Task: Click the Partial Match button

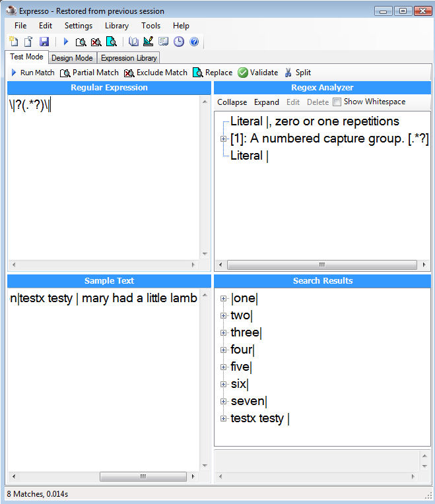Action: [x=89, y=73]
